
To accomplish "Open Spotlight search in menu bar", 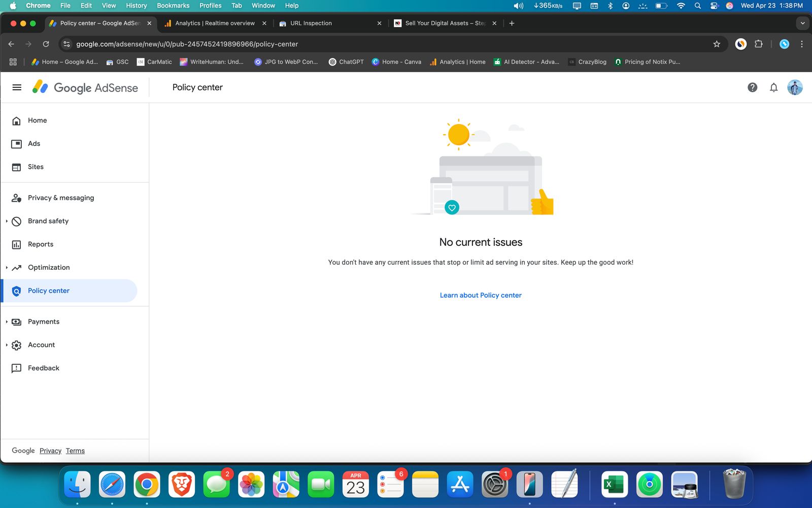I will pos(698,6).
